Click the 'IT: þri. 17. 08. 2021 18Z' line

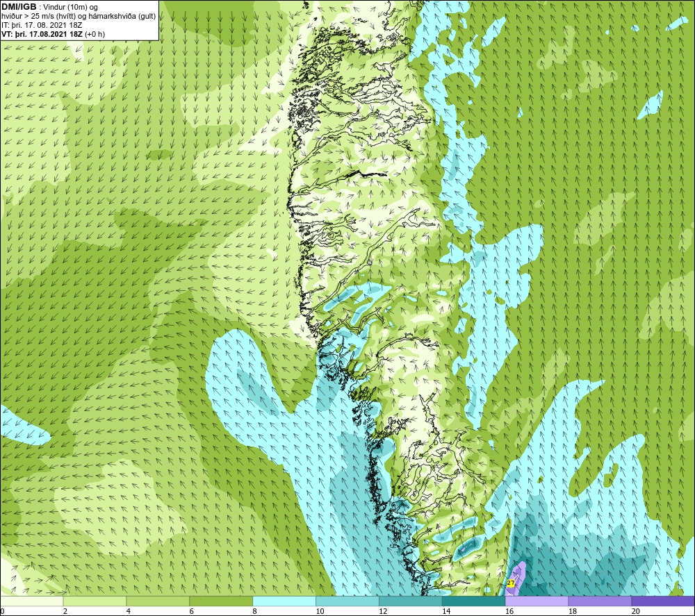point(42,25)
